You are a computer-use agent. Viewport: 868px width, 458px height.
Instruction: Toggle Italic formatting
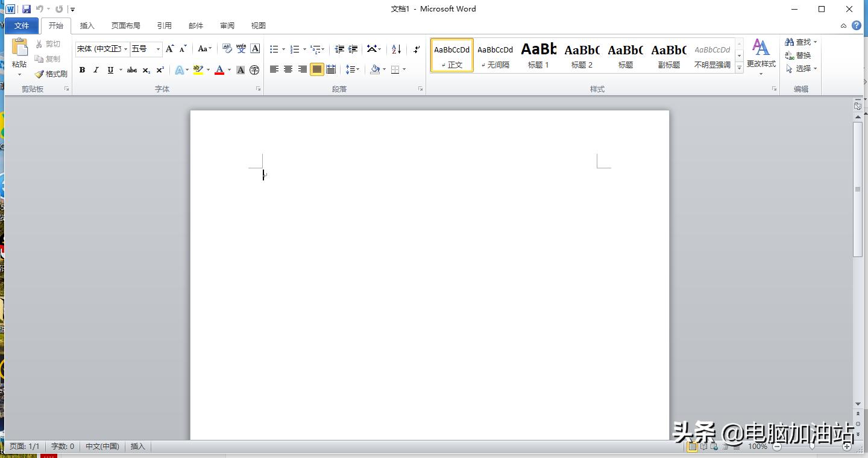(96, 70)
